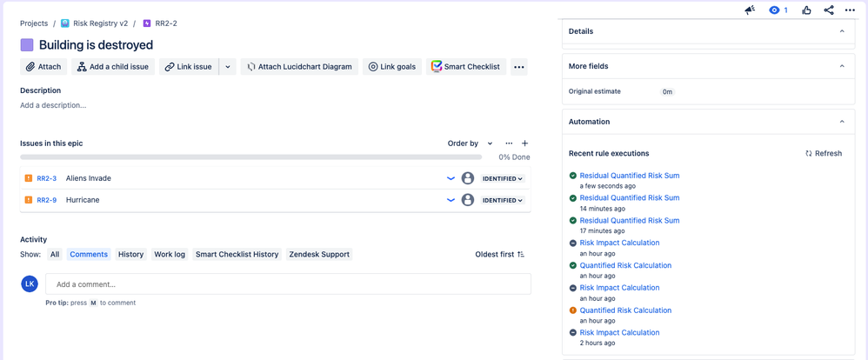Click the feedback megaphone icon

point(750,10)
